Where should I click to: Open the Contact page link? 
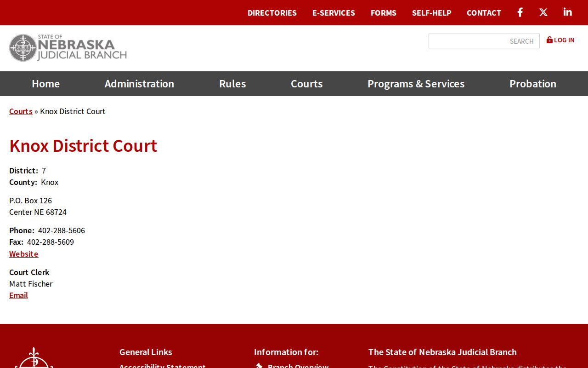point(484,13)
